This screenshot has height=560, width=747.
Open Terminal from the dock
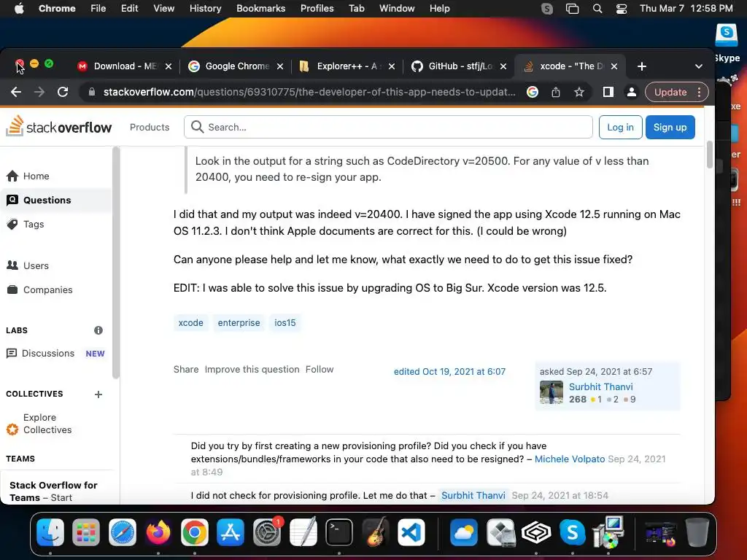339,532
